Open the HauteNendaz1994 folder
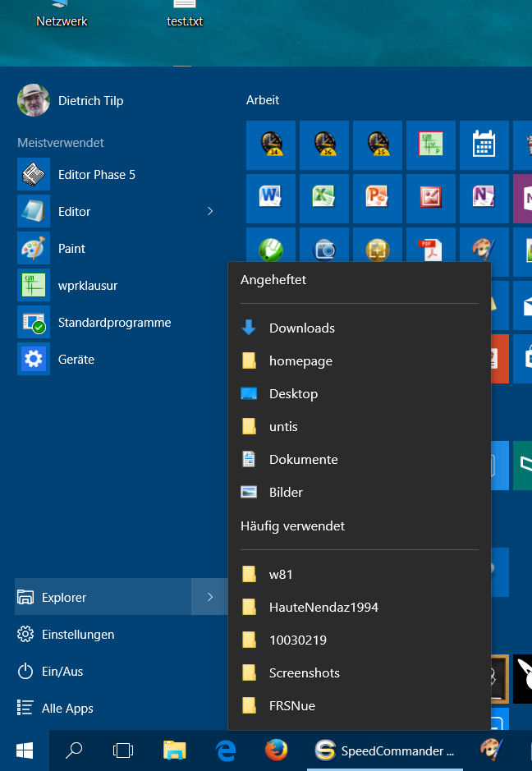The height and width of the screenshot is (771, 532). tap(323, 608)
